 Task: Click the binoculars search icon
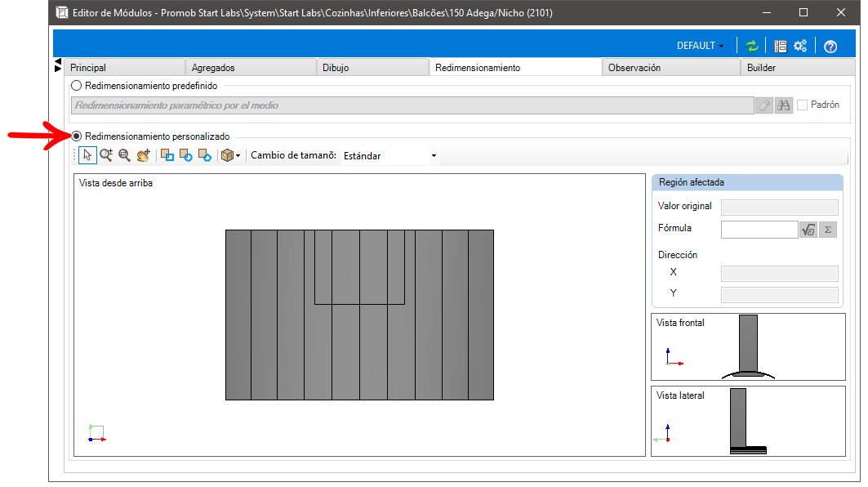pos(783,105)
